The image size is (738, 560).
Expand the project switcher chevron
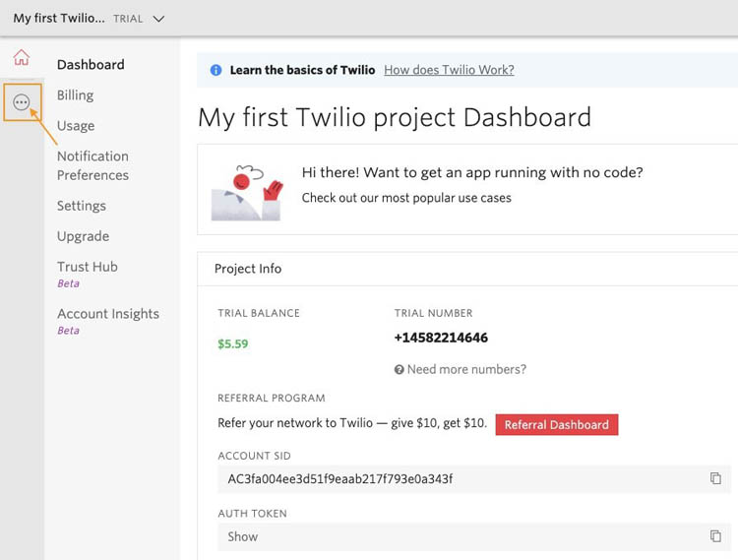(x=158, y=19)
